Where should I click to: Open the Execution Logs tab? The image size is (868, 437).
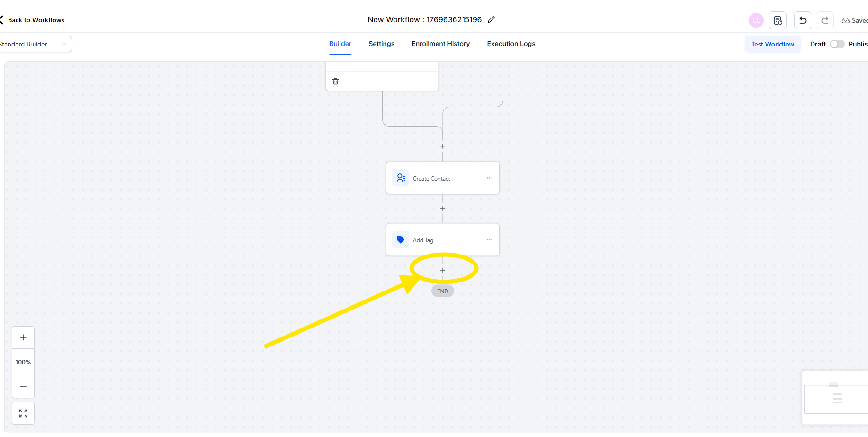click(x=511, y=44)
